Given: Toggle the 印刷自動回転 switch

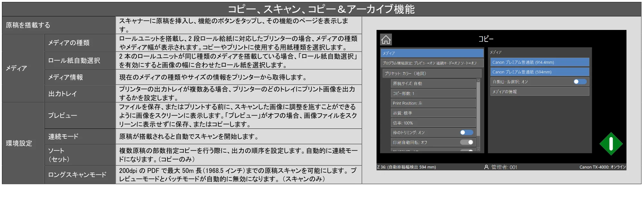Looking at the screenshot, I should pyautogui.click(x=467, y=142).
